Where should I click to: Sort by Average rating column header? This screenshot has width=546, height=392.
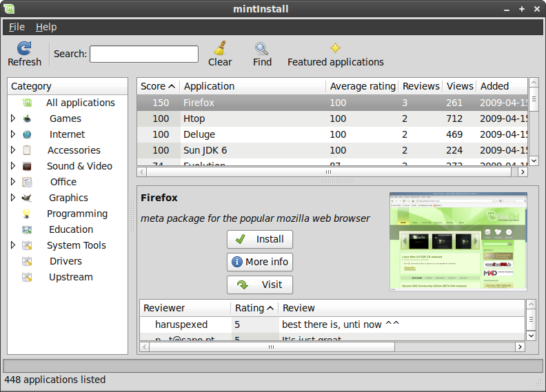363,86
